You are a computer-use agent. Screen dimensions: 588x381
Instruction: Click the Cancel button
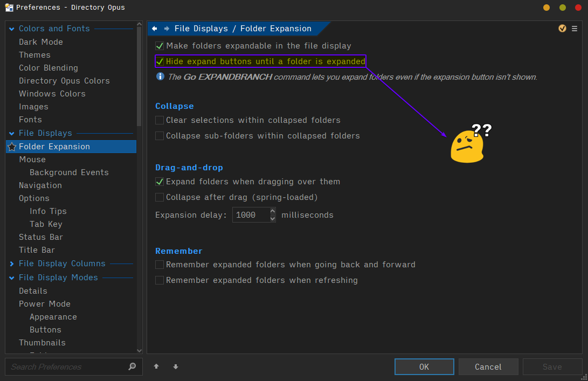click(488, 367)
